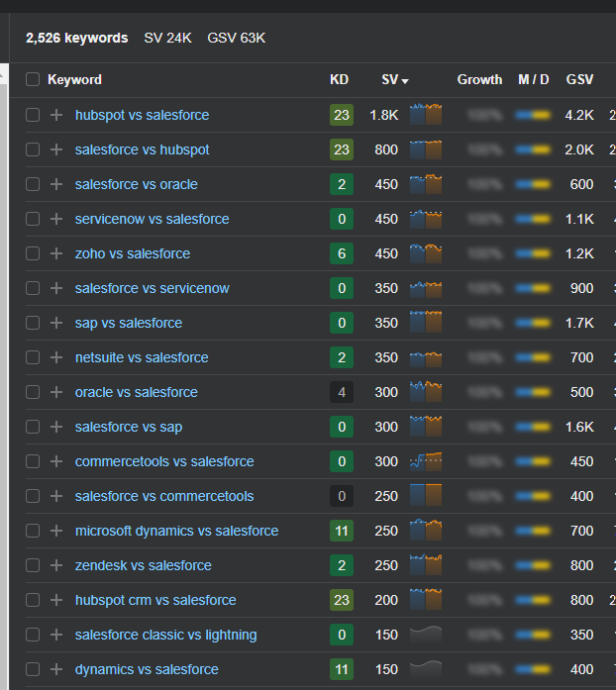This screenshot has width=616, height=690.
Task: Check the oracle vs salesforce row checkbox
Action: (33, 392)
